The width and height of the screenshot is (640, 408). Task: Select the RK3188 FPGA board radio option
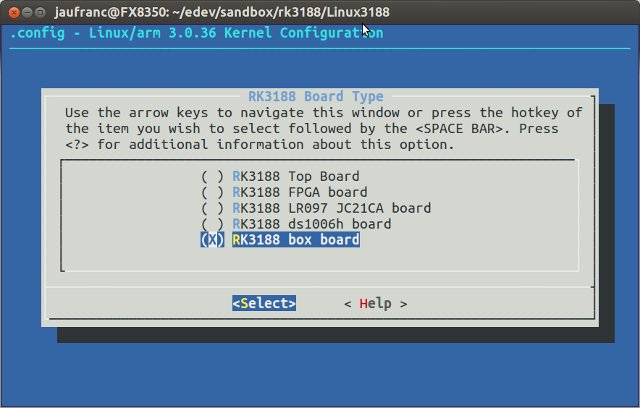pyautogui.click(x=212, y=192)
